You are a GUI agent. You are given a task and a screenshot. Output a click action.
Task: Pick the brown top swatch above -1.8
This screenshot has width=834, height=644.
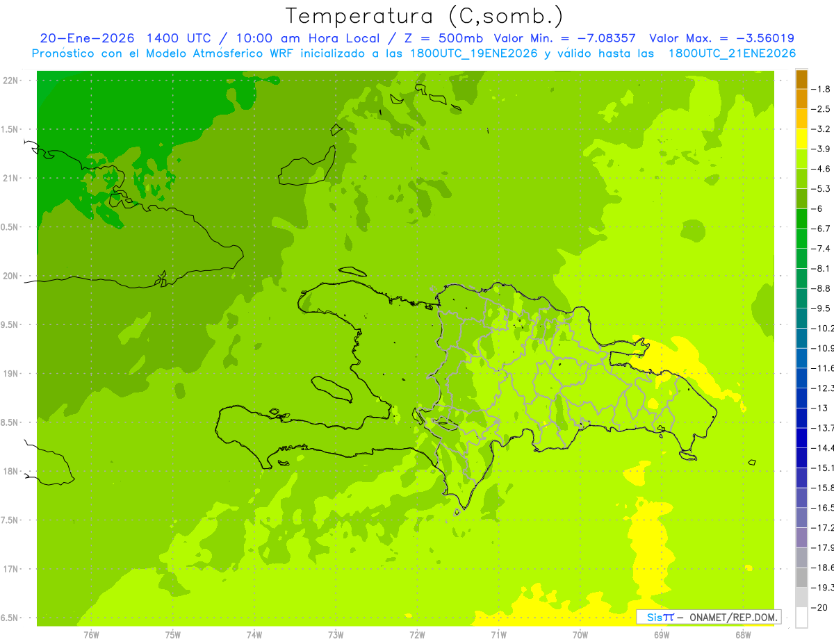point(801,80)
